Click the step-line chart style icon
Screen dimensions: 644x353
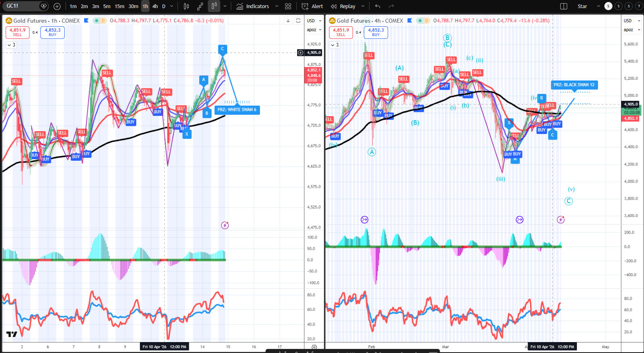(x=200, y=6)
